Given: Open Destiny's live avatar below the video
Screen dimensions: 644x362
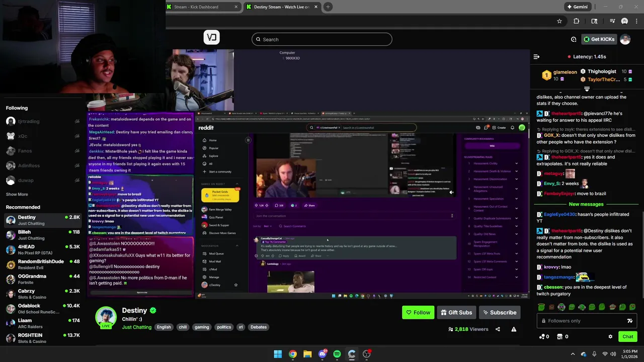Looking at the screenshot, I should click(106, 317).
